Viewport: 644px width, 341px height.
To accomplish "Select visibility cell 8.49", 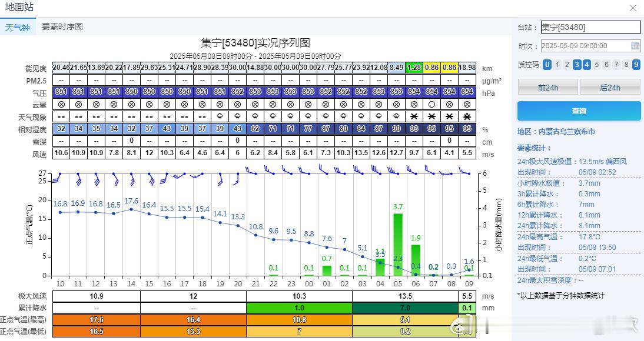I will click(x=396, y=68).
